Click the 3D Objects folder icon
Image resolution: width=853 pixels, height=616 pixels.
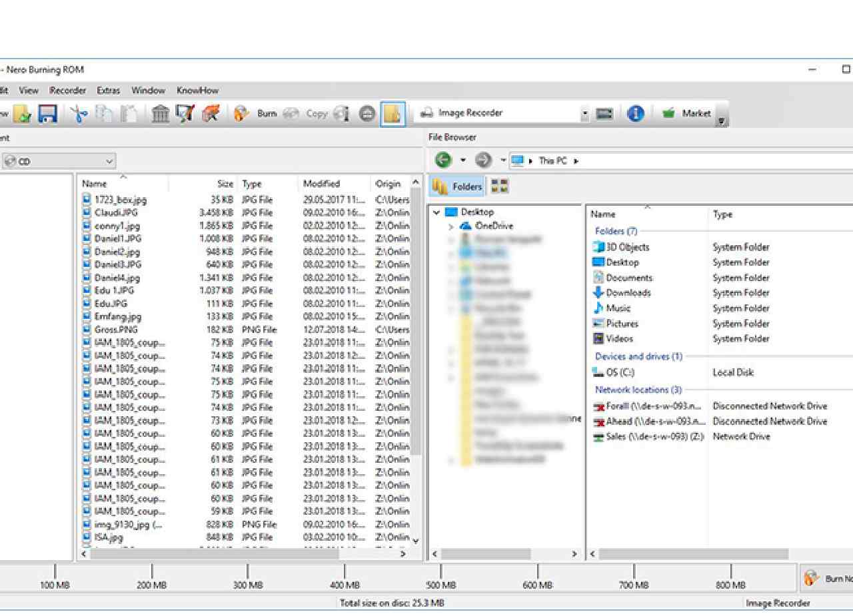[x=598, y=247]
